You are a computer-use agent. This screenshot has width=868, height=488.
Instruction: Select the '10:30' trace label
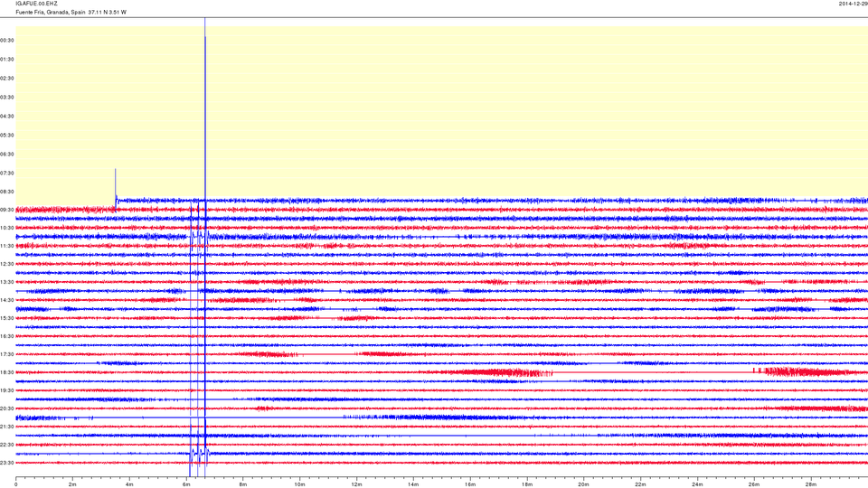click(x=7, y=228)
